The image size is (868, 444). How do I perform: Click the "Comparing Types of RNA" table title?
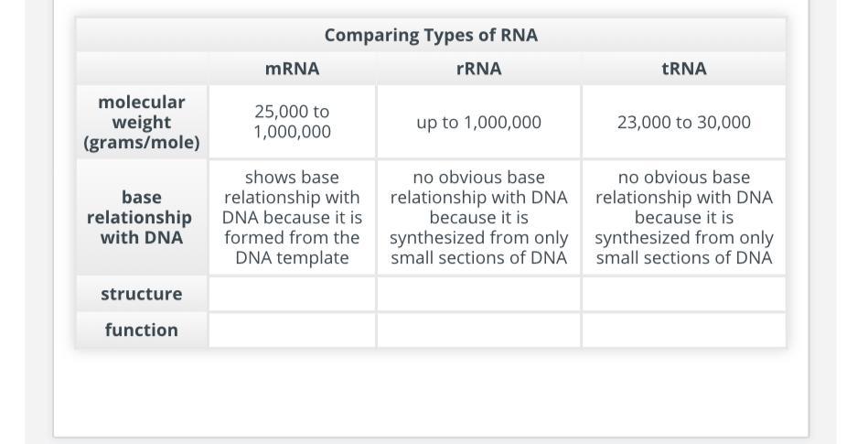pos(431,36)
